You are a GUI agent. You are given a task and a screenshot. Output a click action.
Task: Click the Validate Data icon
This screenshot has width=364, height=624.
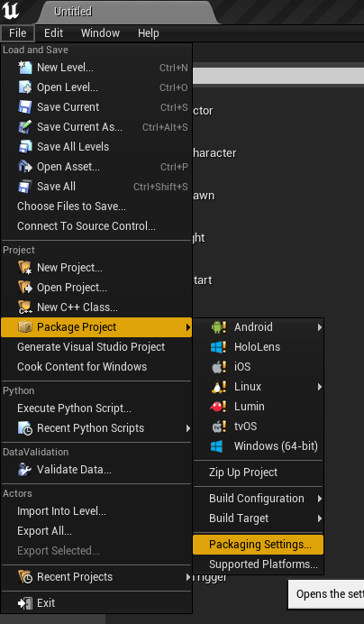25,470
